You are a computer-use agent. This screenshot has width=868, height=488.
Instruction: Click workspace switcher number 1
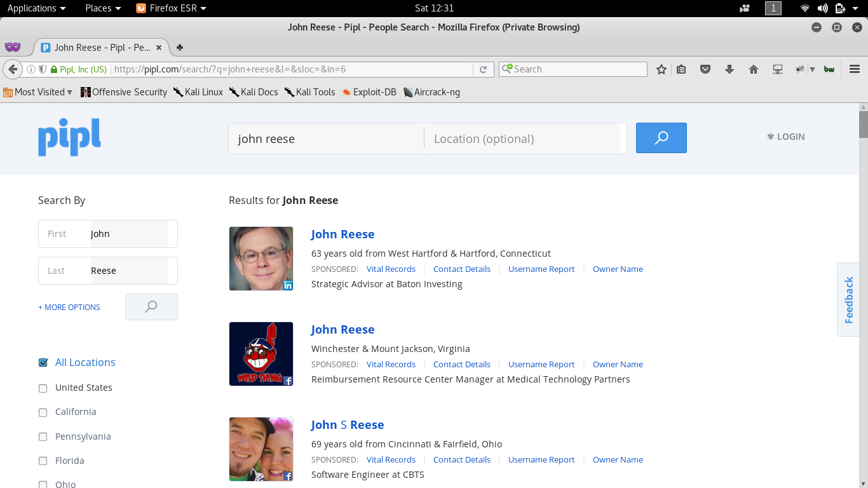tap(773, 8)
